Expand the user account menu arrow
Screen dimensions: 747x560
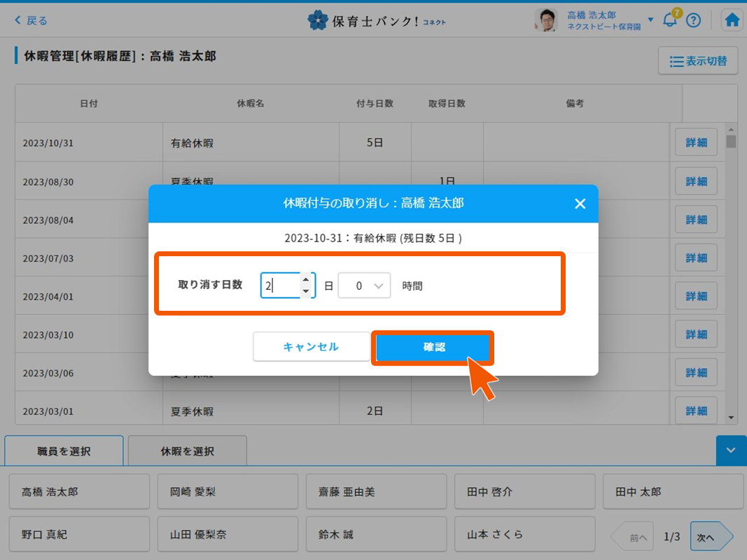click(x=650, y=20)
